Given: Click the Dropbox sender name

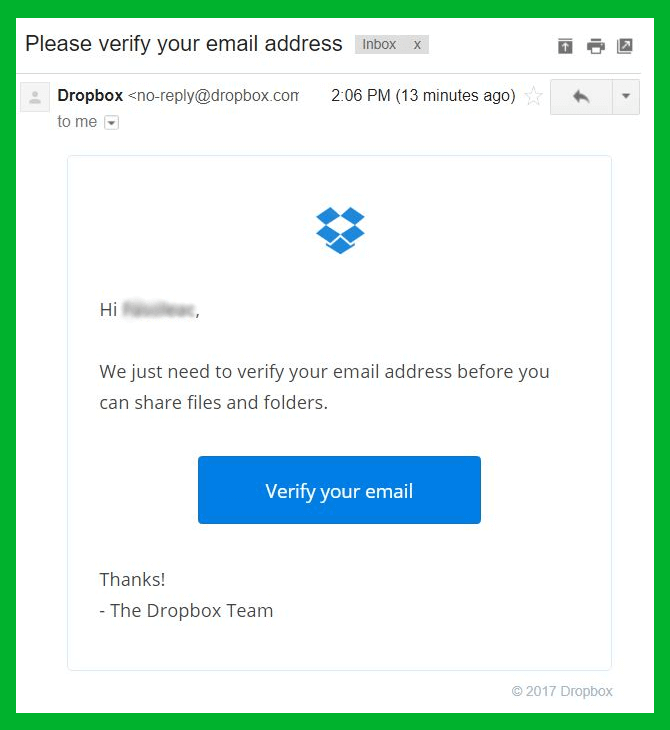Looking at the screenshot, I should (90, 95).
